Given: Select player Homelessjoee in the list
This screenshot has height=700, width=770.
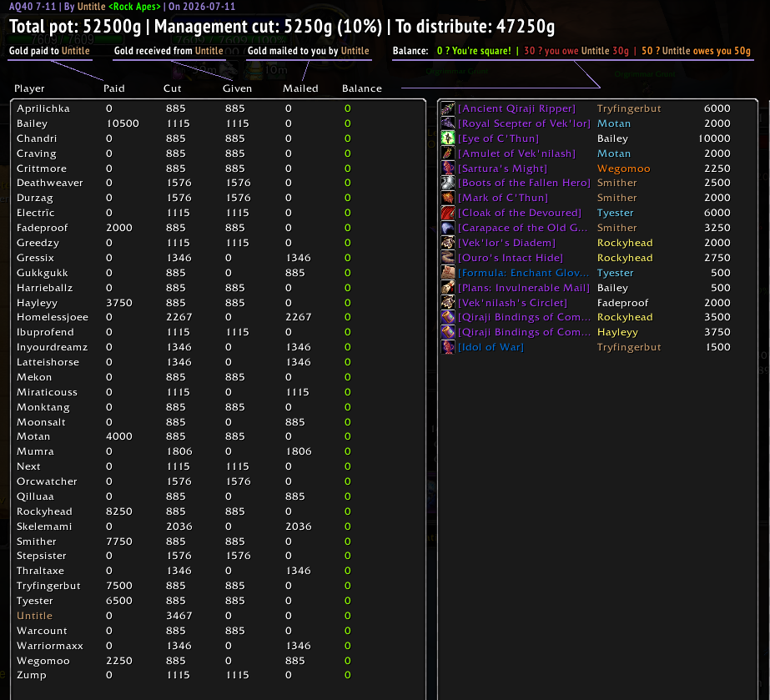Looking at the screenshot, I should [x=53, y=317].
